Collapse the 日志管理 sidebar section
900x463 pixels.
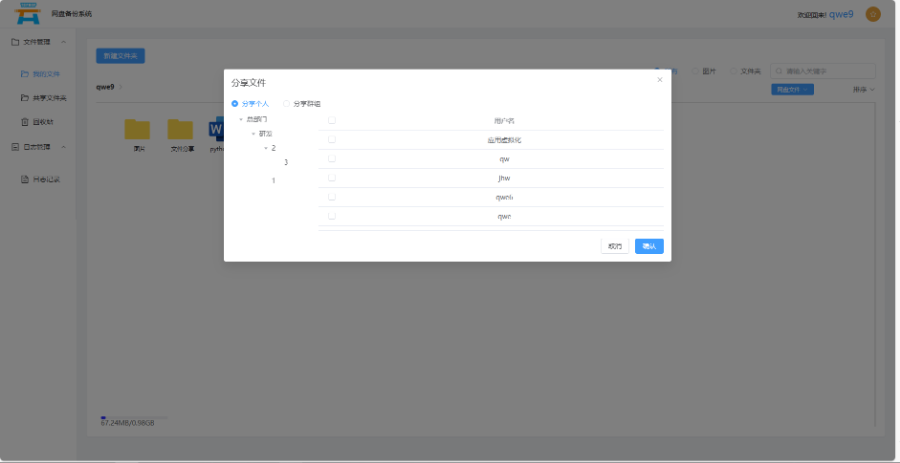pos(64,147)
